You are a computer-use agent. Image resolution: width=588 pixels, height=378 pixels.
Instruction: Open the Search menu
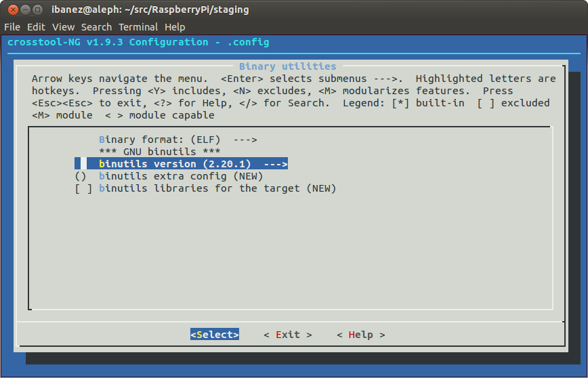96,27
